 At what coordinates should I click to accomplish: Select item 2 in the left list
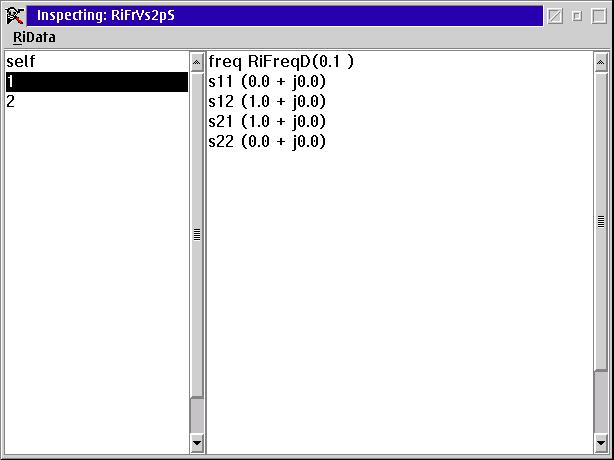(97, 102)
